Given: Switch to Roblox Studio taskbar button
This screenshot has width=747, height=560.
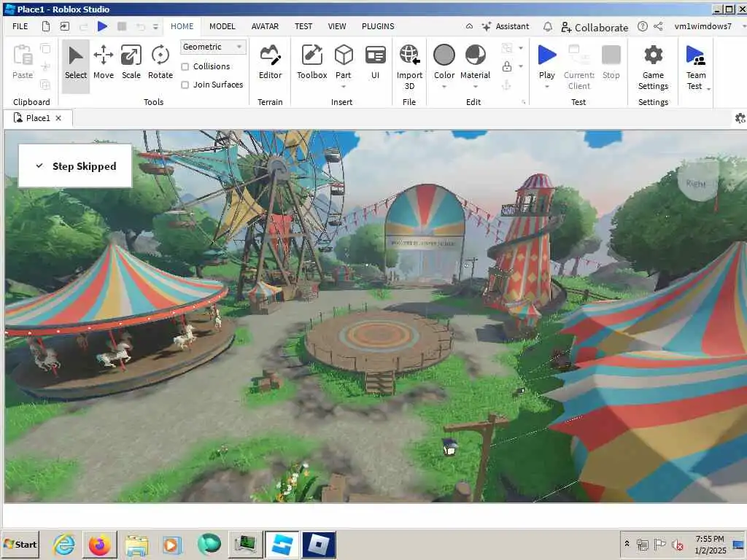Looking at the screenshot, I should click(x=282, y=544).
